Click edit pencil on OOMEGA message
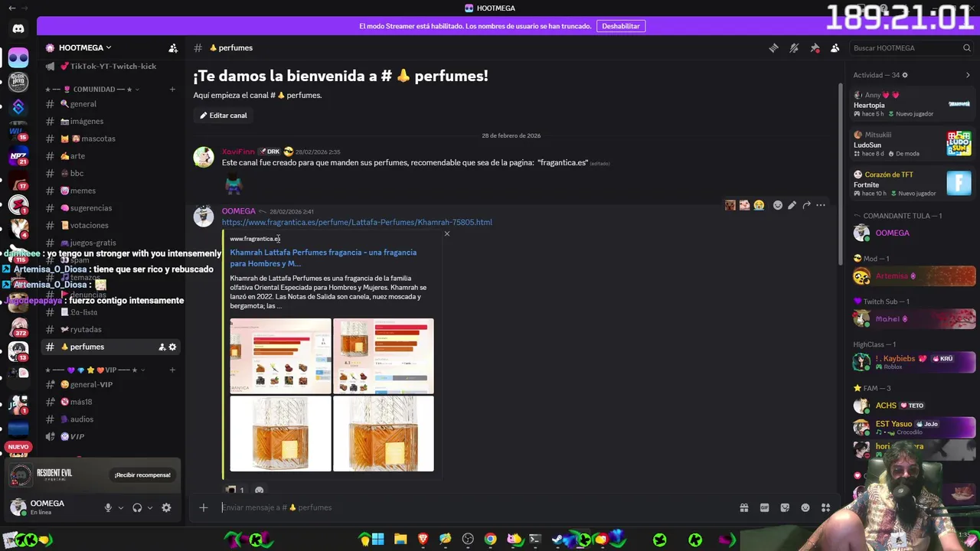The height and width of the screenshot is (551, 980). coord(792,205)
